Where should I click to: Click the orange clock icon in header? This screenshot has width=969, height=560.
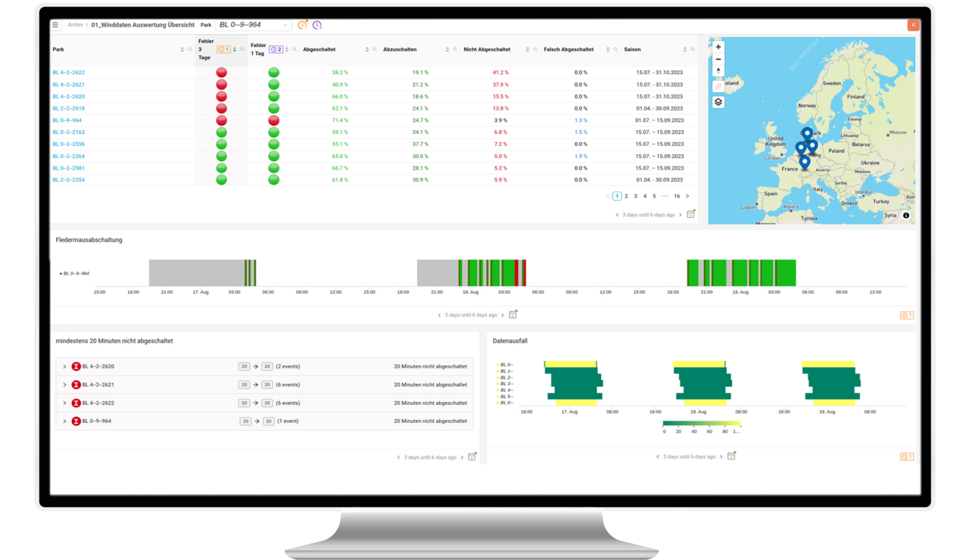pos(303,25)
